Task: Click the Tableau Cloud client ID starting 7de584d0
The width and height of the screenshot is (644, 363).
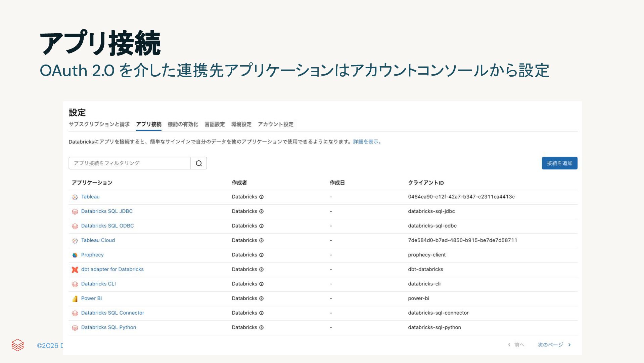Action: click(462, 240)
